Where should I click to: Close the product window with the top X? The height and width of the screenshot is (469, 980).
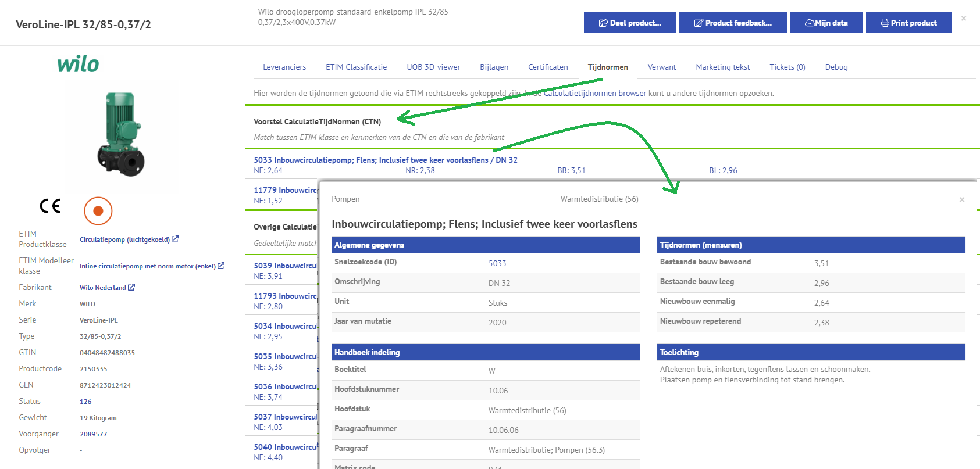click(x=964, y=19)
